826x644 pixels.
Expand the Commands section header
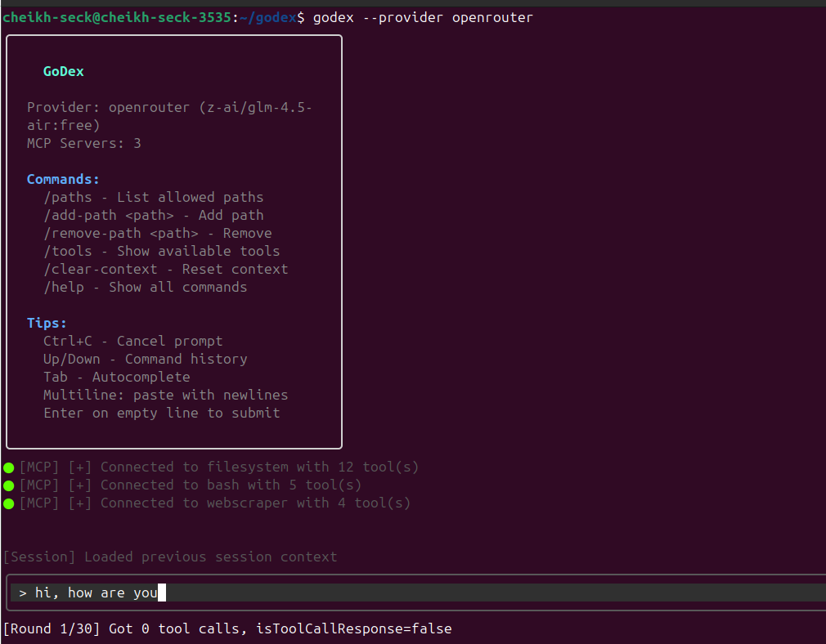63,179
